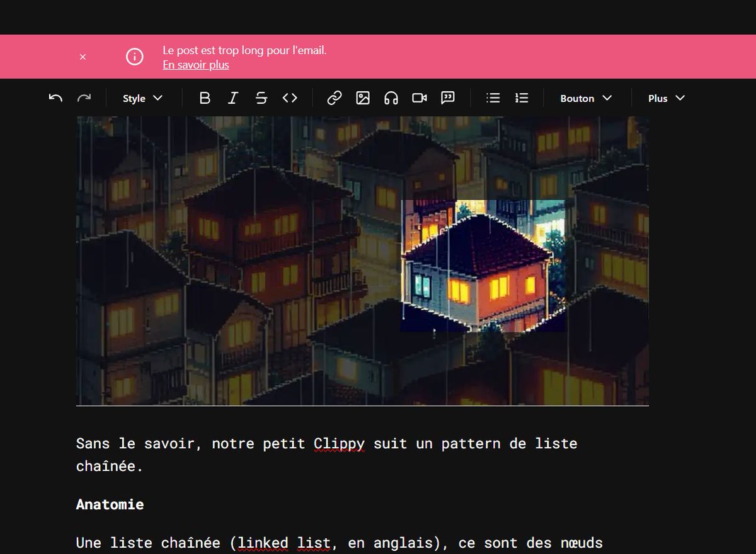The height and width of the screenshot is (554, 756).
Task: Apply strikethrough formatting
Action: [261, 98]
